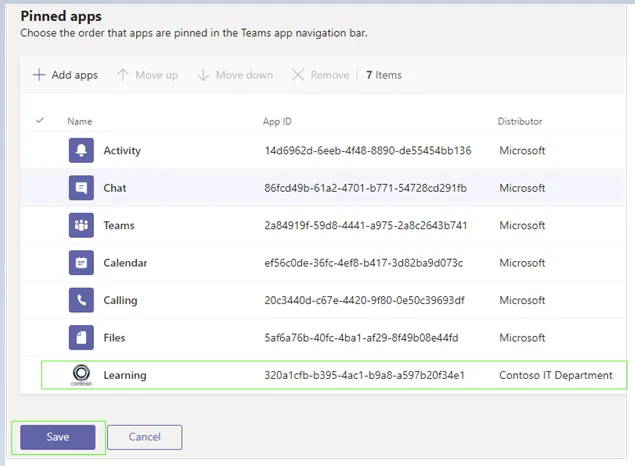The width and height of the screenshot is (635, 466).
Task: Click the Chat app icon
Action: coord(81,188)
